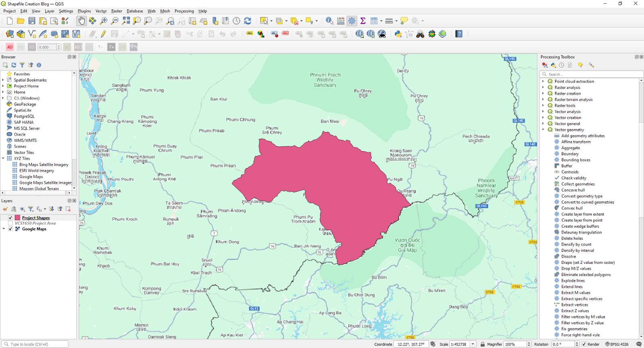Collapse the Google Maps layer legend

[4, 229]
